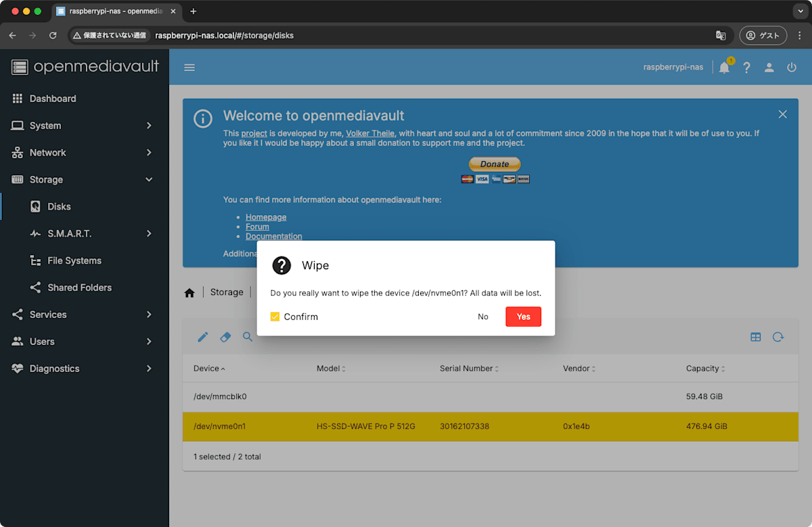
Task: Click Storage in the breadcrumb
Action: [x=227, y=292]
